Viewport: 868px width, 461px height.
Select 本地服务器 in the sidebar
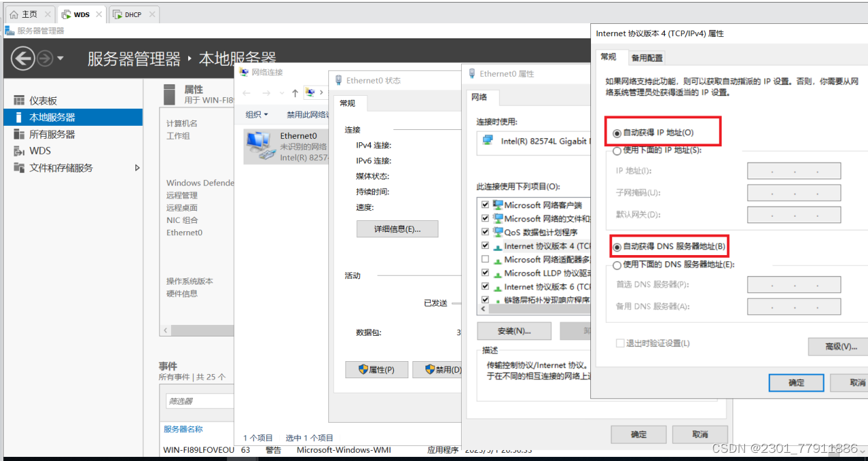pos(73,117)
